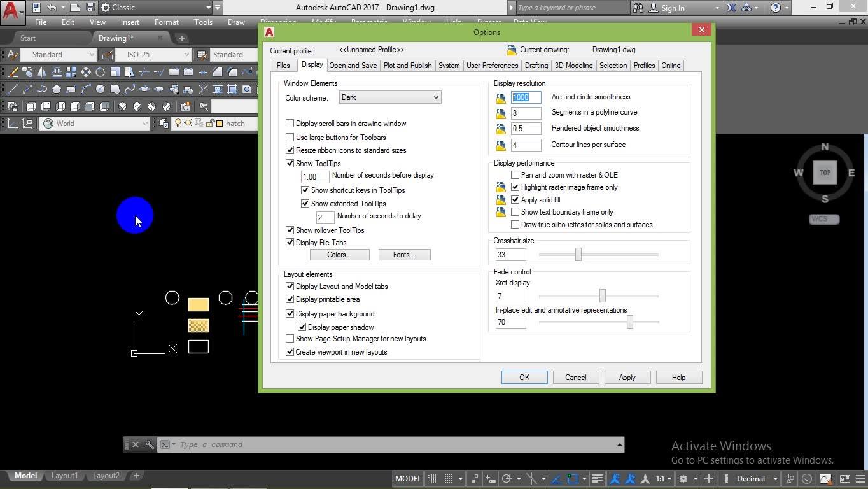Uncheck Resize ribbon icons to standard sizes
Viewport: 868px width, 489px height.
pos(290,150)
